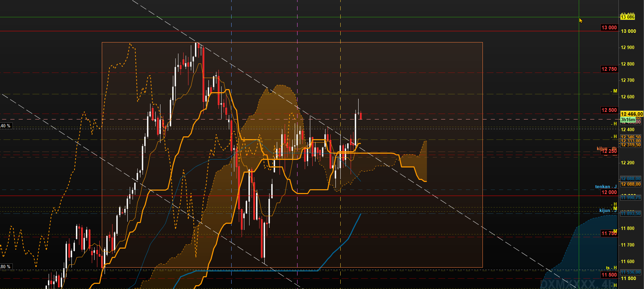Select the red 11 500 level label
This screenshot has height=289, width=644.
(609, 275)
